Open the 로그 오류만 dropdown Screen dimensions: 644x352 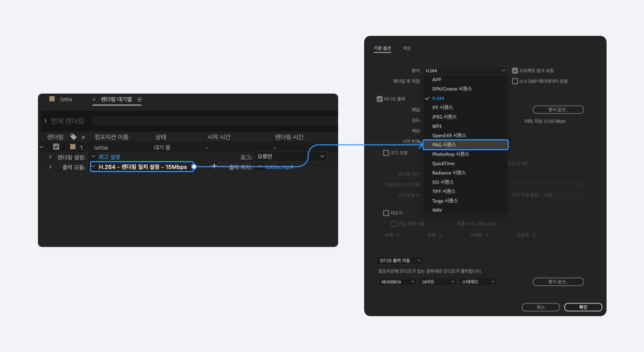(290, 157)
